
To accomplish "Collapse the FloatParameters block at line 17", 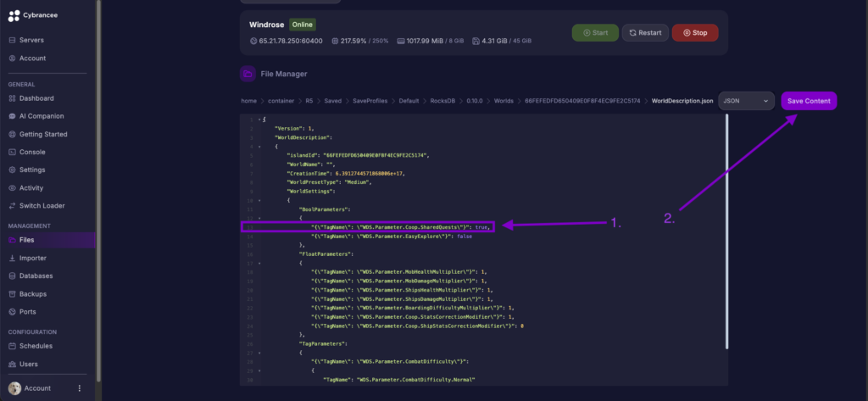I will [259, 263].
